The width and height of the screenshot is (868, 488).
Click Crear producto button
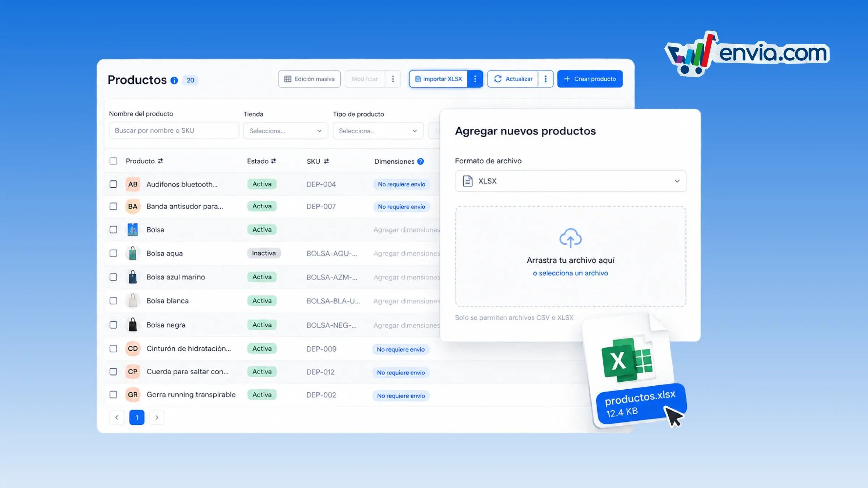(x=590, y=79)
